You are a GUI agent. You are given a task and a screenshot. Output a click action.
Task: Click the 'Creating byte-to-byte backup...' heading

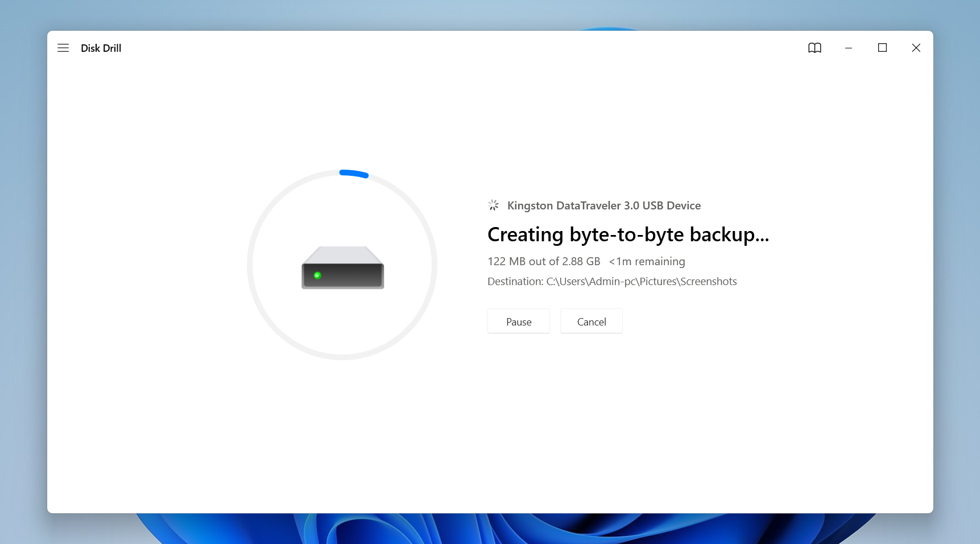click(628, 234)
